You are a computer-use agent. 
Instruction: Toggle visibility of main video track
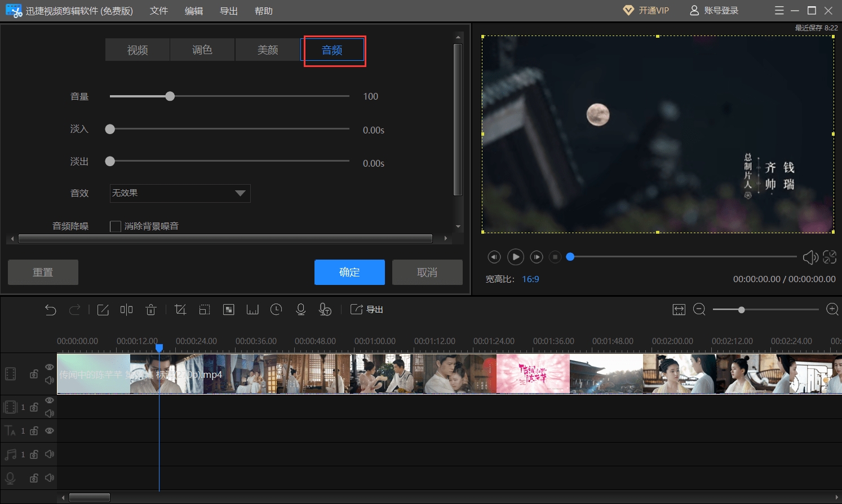click(x=50, y=367)
